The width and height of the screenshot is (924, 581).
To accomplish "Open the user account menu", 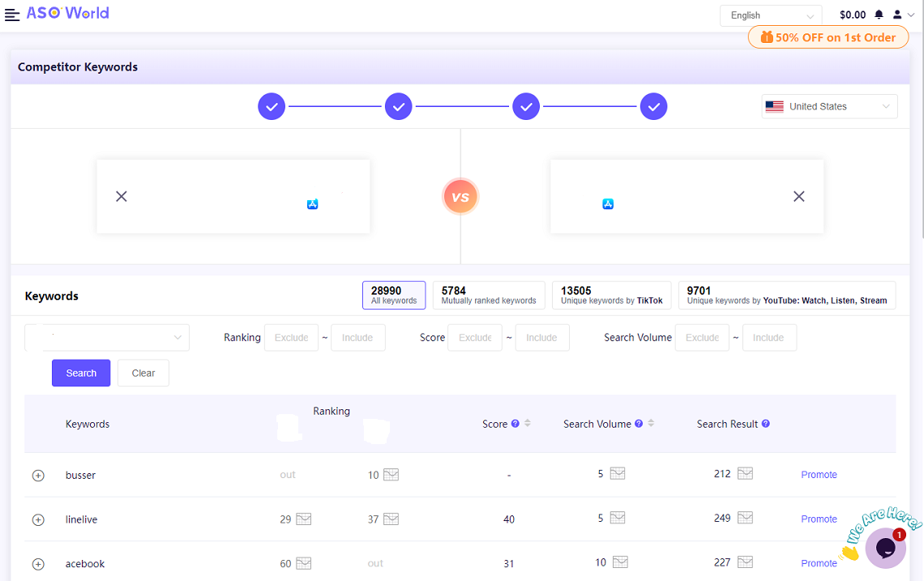I will pyautogui.click(x=903, y=15).
